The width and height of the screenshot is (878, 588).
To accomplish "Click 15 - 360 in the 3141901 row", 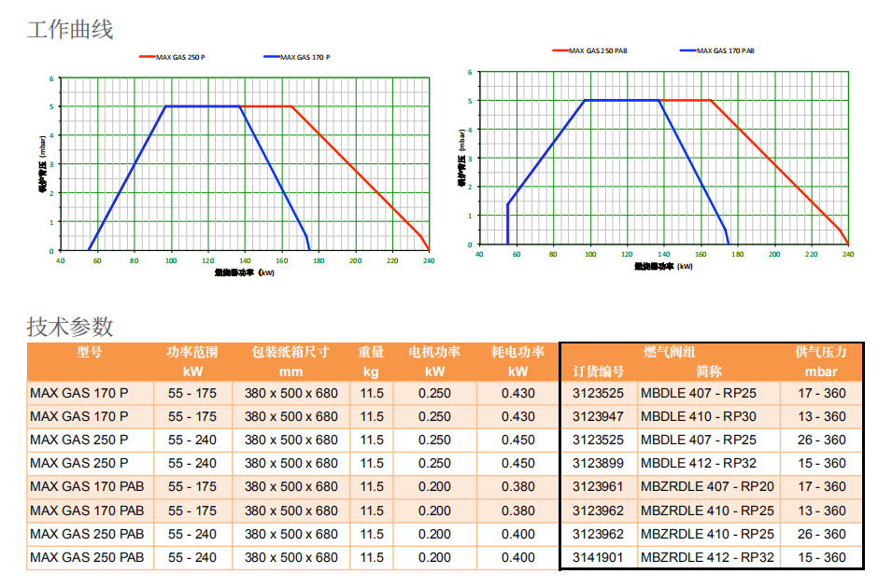I will coord(821,558).
